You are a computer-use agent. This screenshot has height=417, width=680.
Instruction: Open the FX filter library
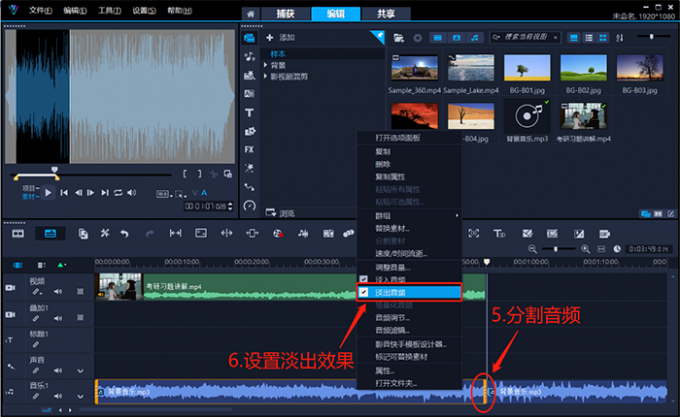249,150
